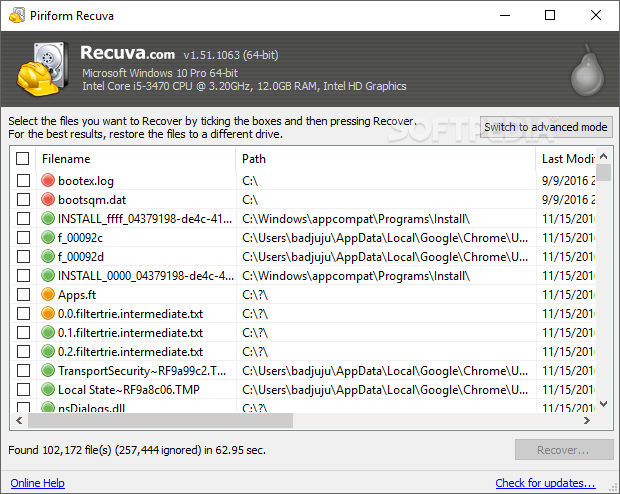Click orange status dot of Apps.ft
The height and width of the screenshot is (494, 620).
pyautogui.click(x=48, y=294)
